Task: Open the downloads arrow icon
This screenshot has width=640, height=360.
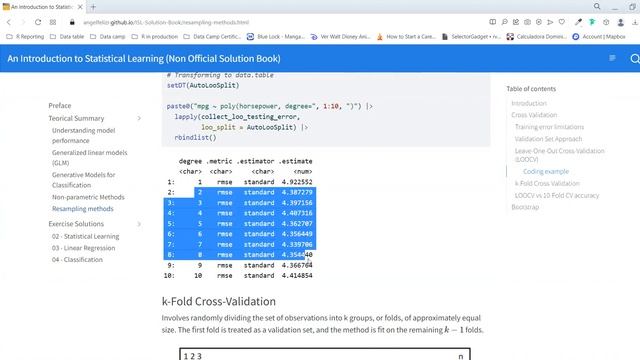Action: [635, 22]
